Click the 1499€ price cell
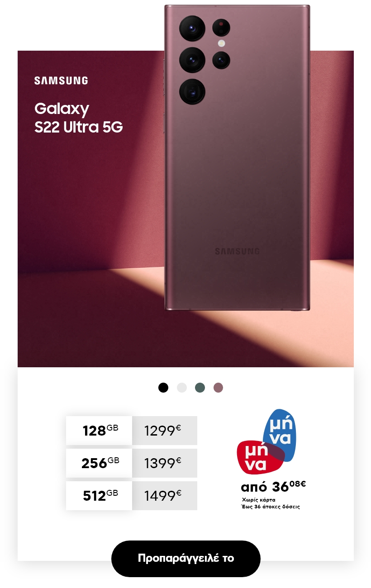371x588 pixels. pos(165,496)
